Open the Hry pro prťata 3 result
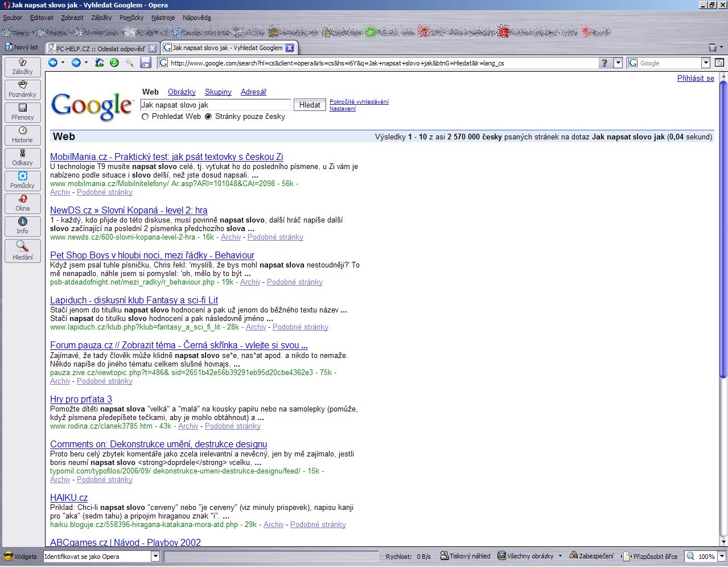 coord(81,399)
